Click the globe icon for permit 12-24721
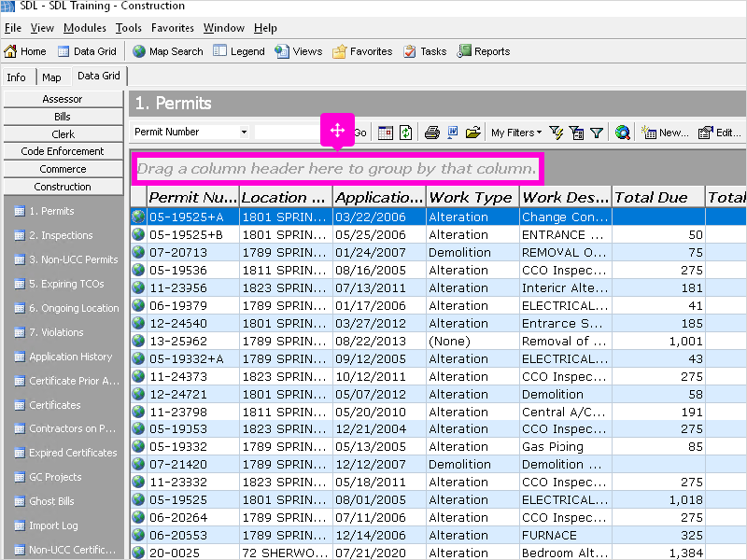Image resolution: width=747 pixels, height=560 pixels. pos(138,394)
